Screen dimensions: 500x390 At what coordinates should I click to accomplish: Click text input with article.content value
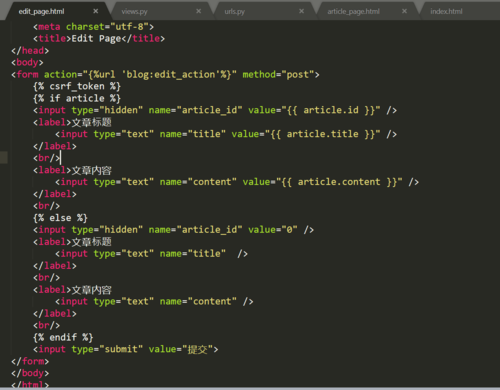[237, 182]
